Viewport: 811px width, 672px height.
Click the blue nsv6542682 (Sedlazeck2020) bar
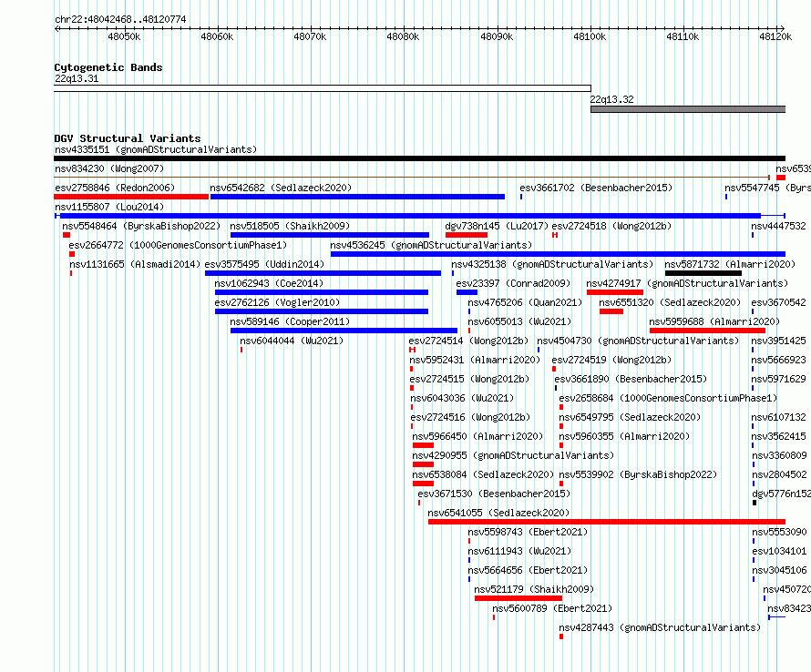[x=357, y=197]
